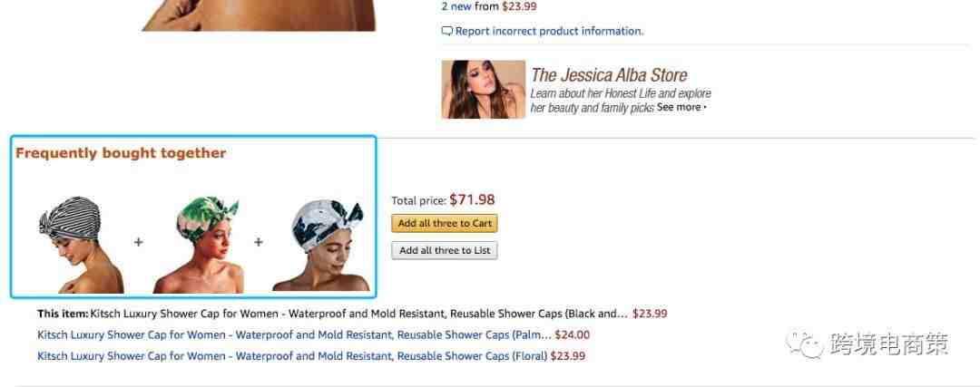Open The Jessica Alba Store heading
The height and width of the screenshot is (387, 980).
[609, 75]
